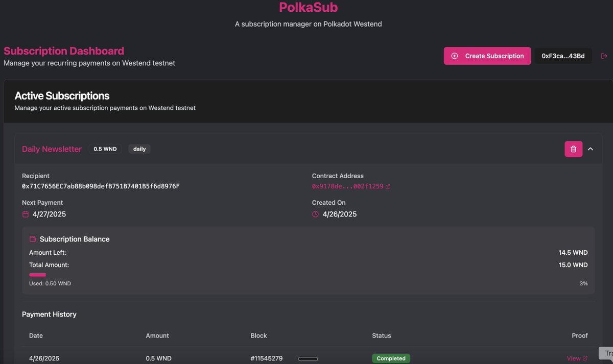Viewport: 613px width, 364px height.
Task: Click the Payment History heading
Action: point(49,314)
